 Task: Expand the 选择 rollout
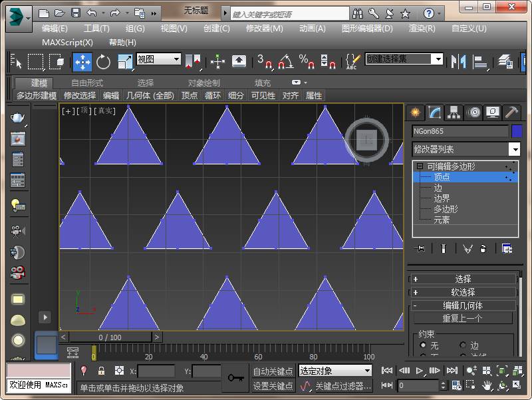click(x=463, y=279)
